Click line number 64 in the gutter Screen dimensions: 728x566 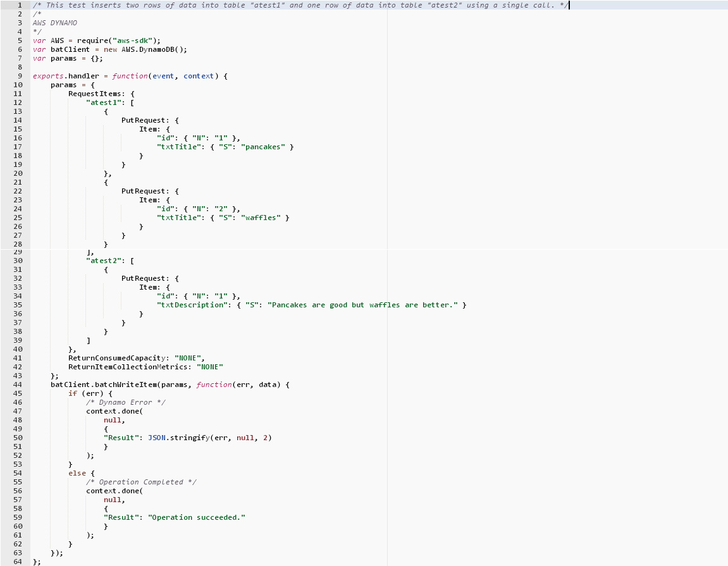click(18, 562)
